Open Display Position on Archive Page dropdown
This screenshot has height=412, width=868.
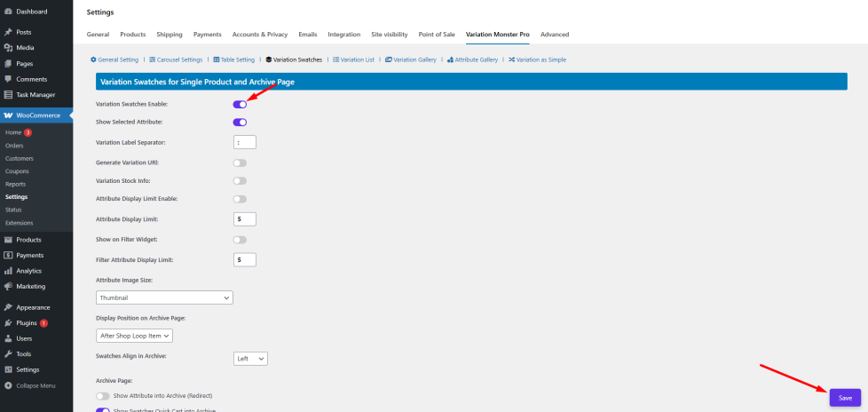135,336
